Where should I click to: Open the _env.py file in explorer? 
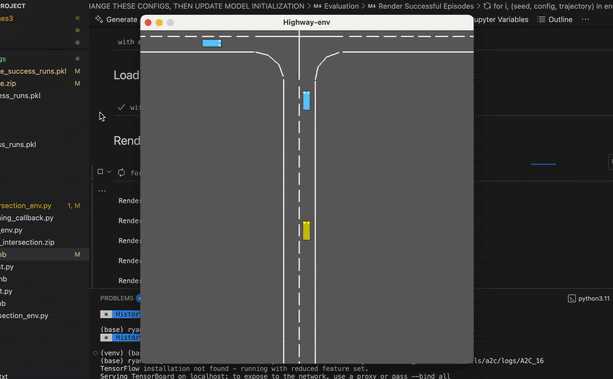11,230
